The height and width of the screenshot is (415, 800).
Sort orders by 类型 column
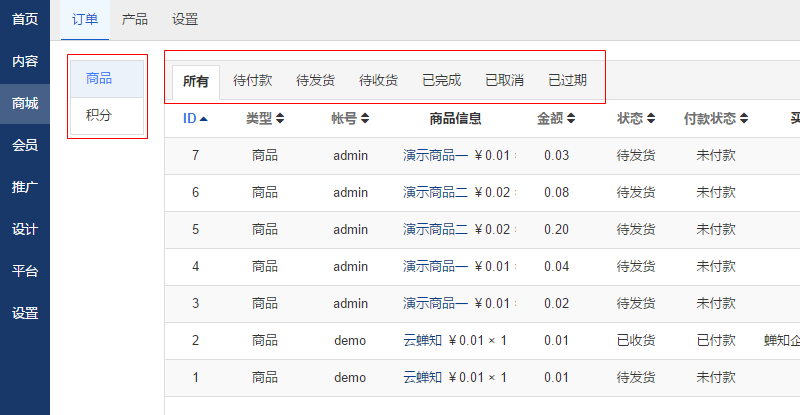pyautogui.click(x=265, y=118)
